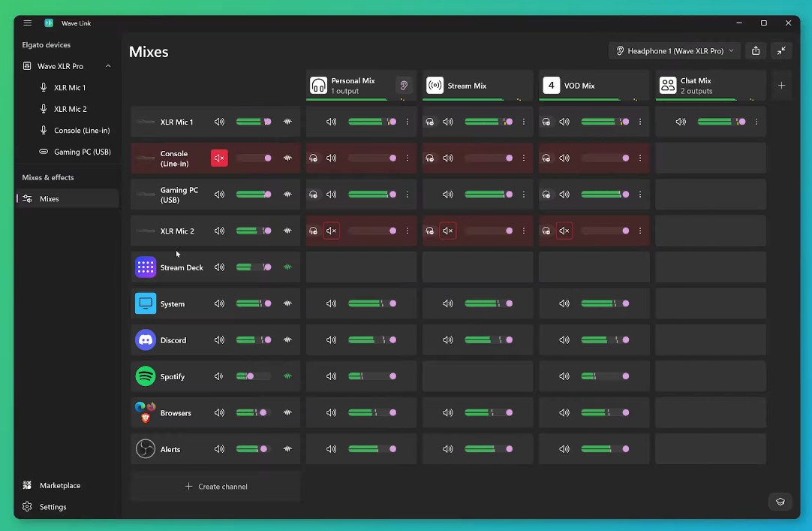
Task: Collapse the Wave XLR Pro device tree
Action: pyautogui.click(x=108, y=66)
